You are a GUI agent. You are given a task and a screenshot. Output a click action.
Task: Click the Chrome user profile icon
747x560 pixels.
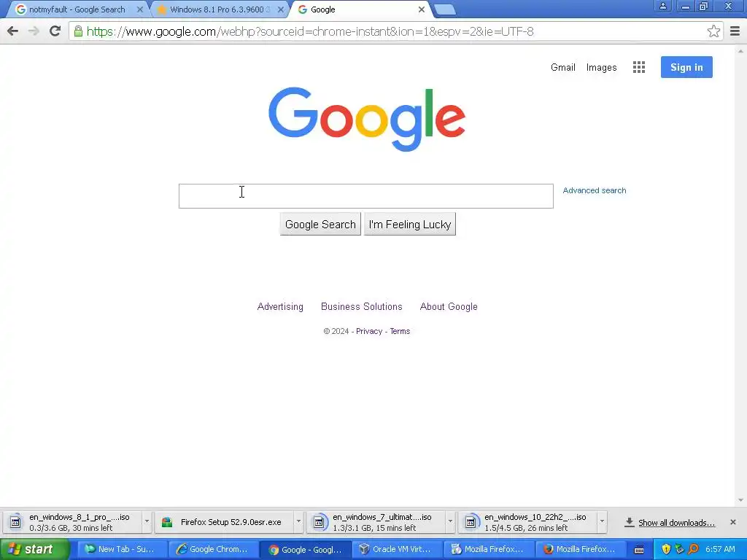[x=662, y=6]
